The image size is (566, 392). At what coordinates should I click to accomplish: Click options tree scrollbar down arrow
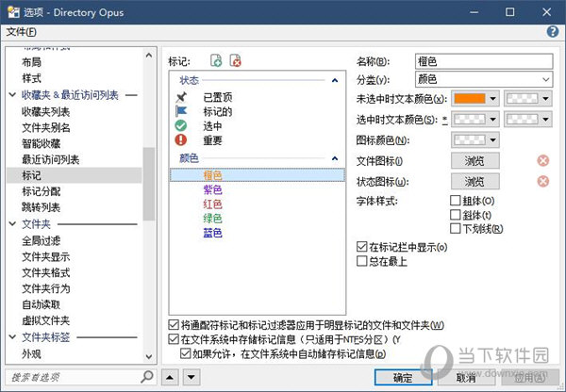point(149,356)
